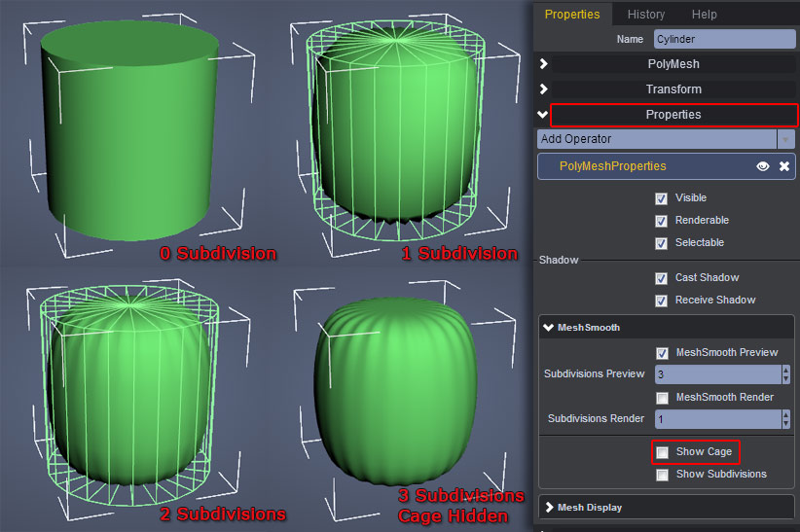Disable the Cast Shadow checkbox
The width and height of the screenshot is (800, 532).
tap(661, 278)
